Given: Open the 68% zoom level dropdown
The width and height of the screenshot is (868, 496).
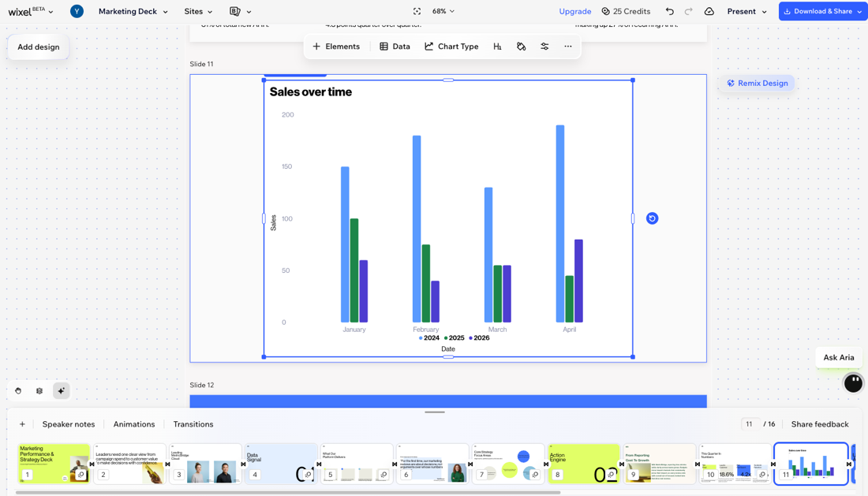Looking at the screenshot, I should [x=443, y=11].
